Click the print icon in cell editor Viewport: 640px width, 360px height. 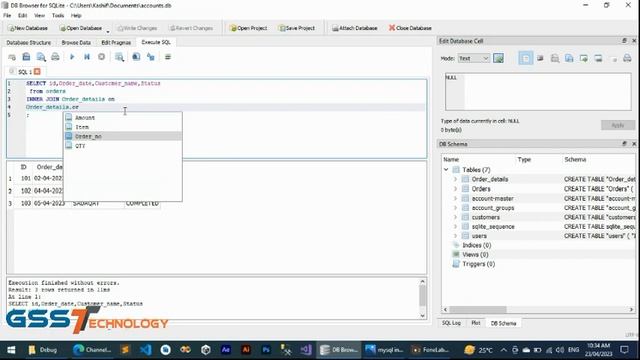[627, 58]
